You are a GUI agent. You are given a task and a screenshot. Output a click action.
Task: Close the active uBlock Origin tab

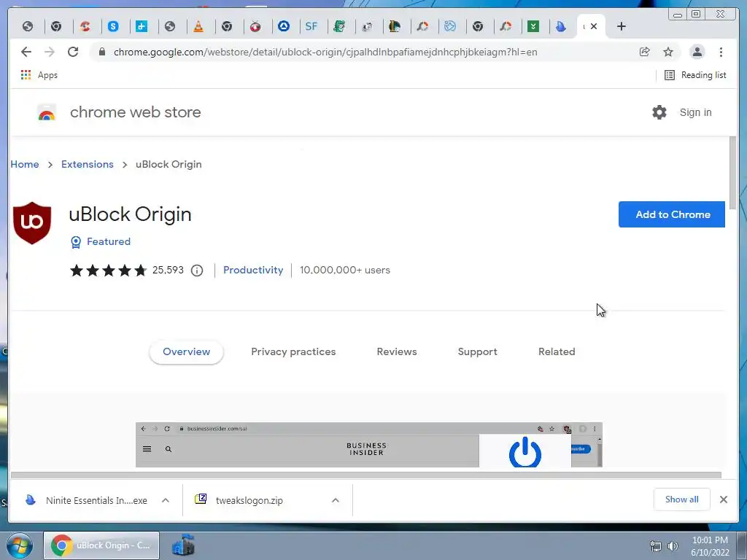click(x=594, y=26)
